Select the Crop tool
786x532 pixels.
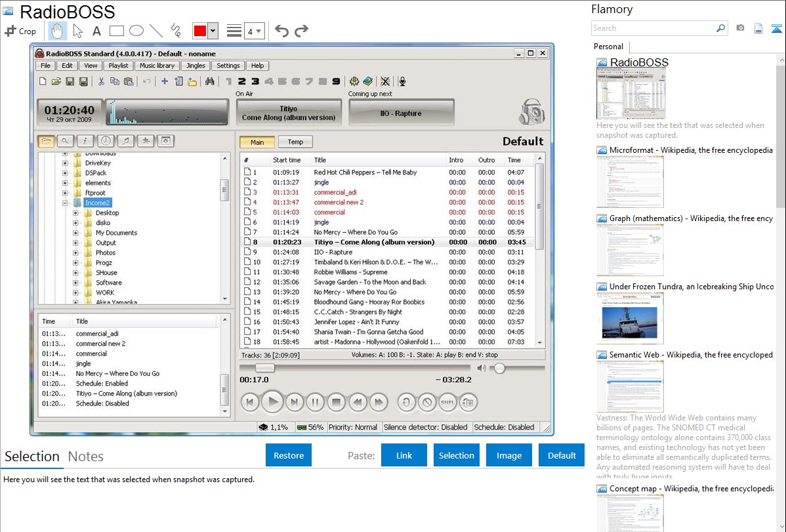20,31
